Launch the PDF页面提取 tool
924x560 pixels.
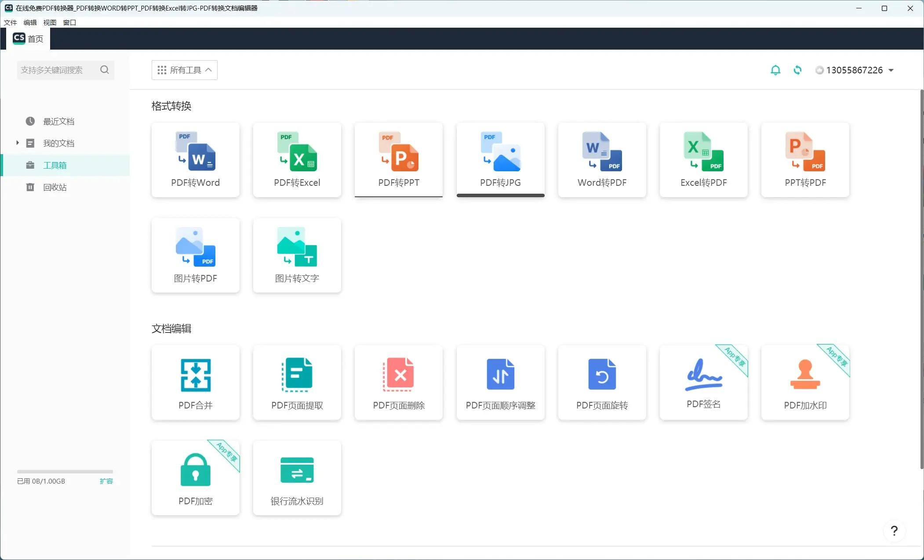click(297, 383)
